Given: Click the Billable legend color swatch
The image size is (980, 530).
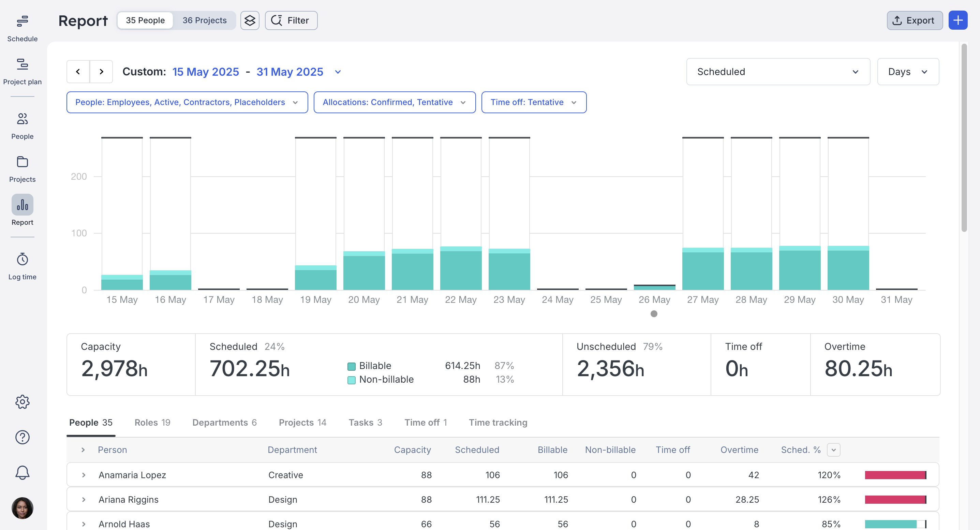Looking at the screenshot, I should point(351,366).
